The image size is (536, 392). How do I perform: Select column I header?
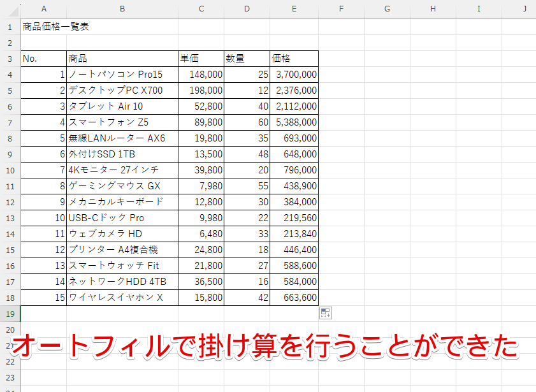pyautogui.click(x=479, y=9)
